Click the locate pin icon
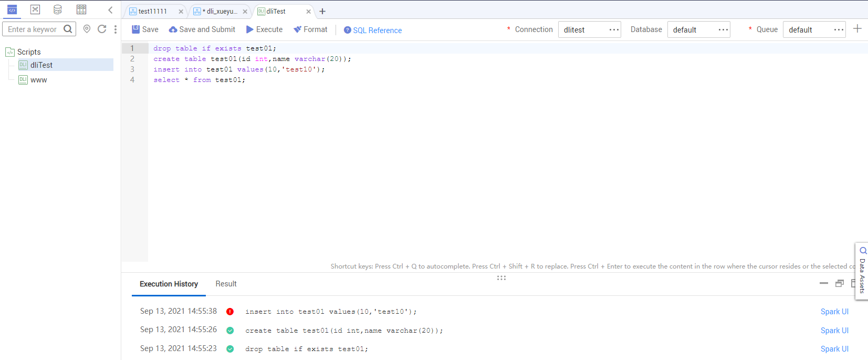 tap(87, 29)
